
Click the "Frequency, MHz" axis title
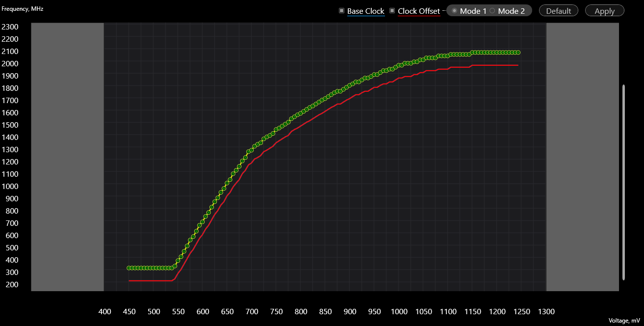[x=23, y=8]
